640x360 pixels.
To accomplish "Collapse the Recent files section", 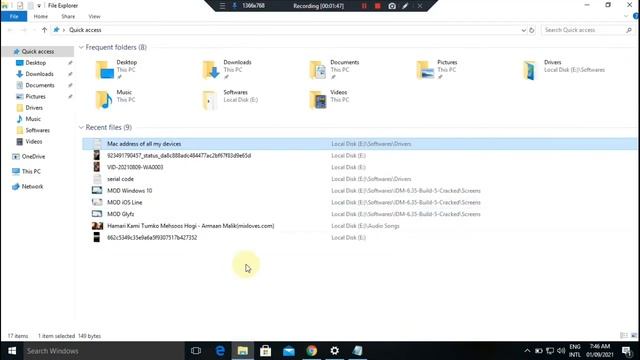I will point(81,127).
